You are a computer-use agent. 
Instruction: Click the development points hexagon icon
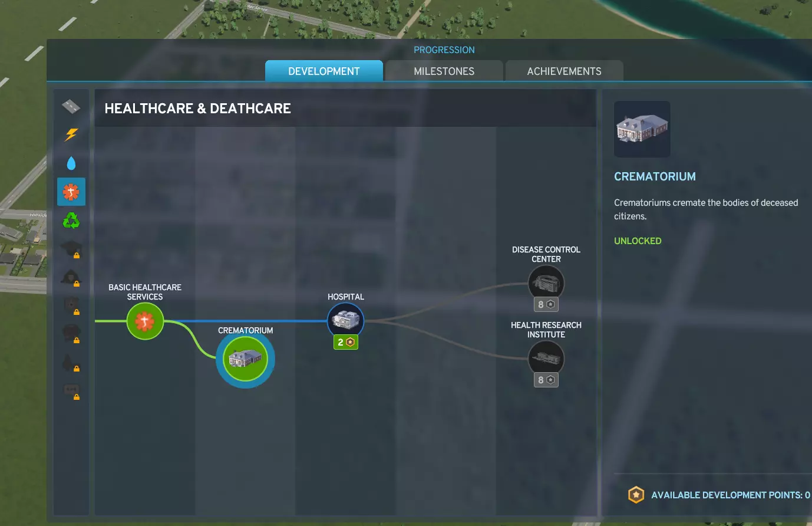pos(636,495)
